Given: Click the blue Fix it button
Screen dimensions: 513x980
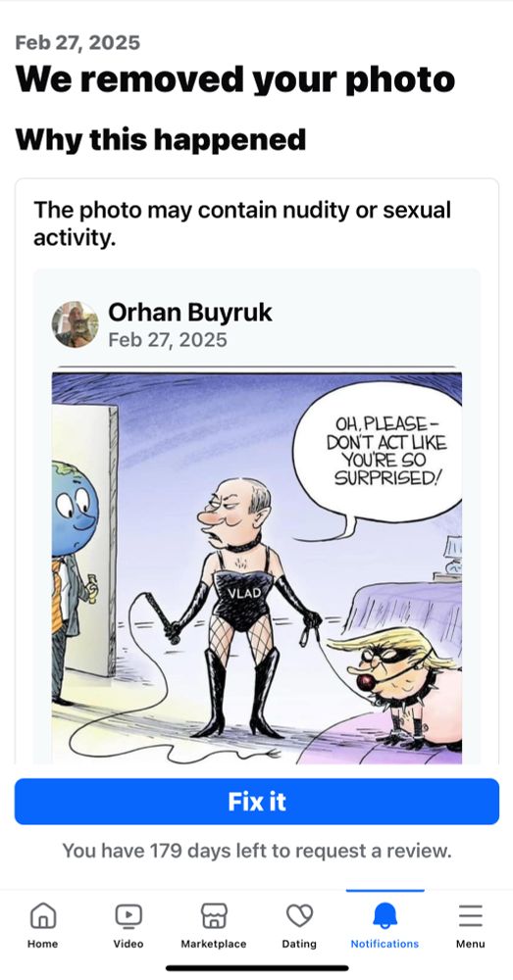Looking at the screenshot, I should click(257, 802).
